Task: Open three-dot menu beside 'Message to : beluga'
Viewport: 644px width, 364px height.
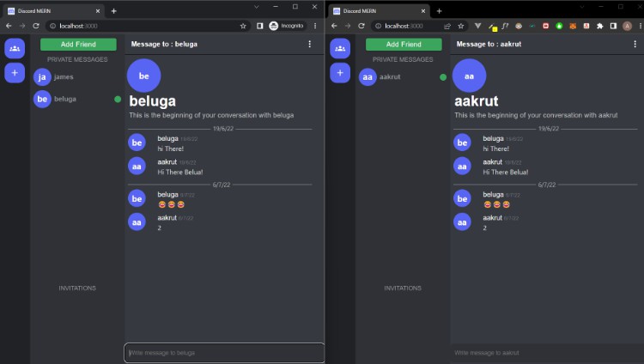Action: 310,44
